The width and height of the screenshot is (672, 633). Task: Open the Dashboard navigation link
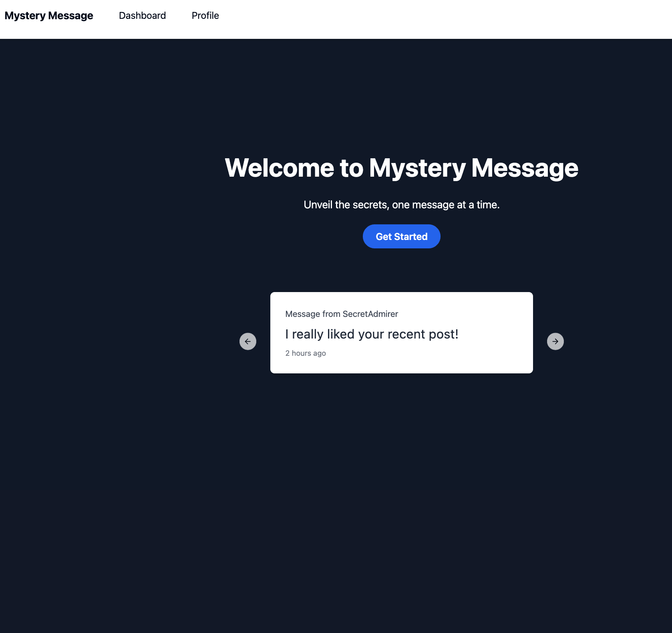coord(142,16)
